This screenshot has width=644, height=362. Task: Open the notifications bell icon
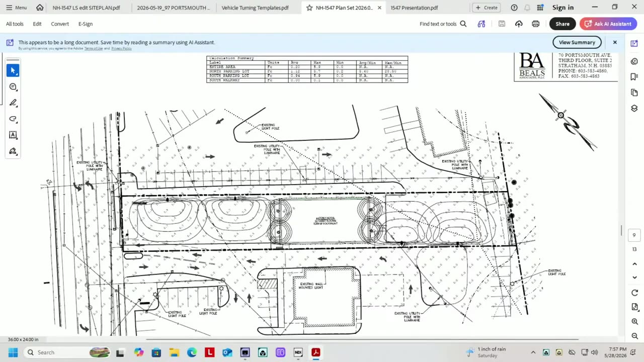click(x=527, y=8)
